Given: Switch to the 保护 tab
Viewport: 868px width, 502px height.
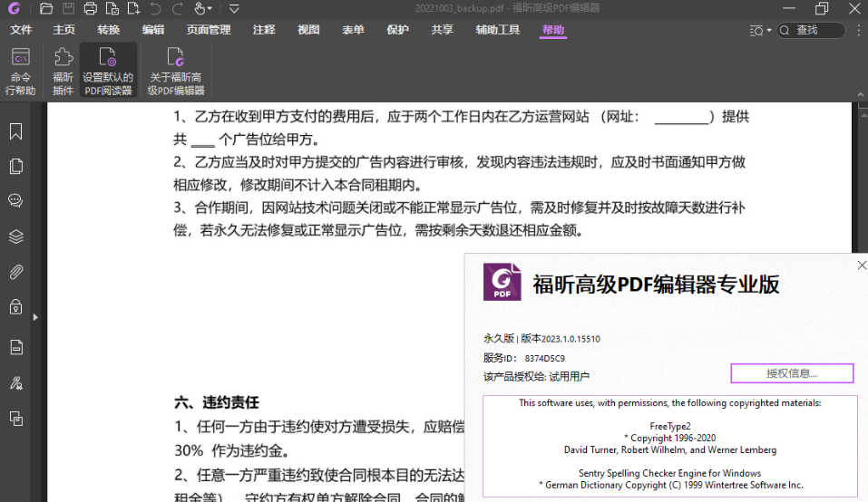Looking at the screenshot, I should point(397,30).
